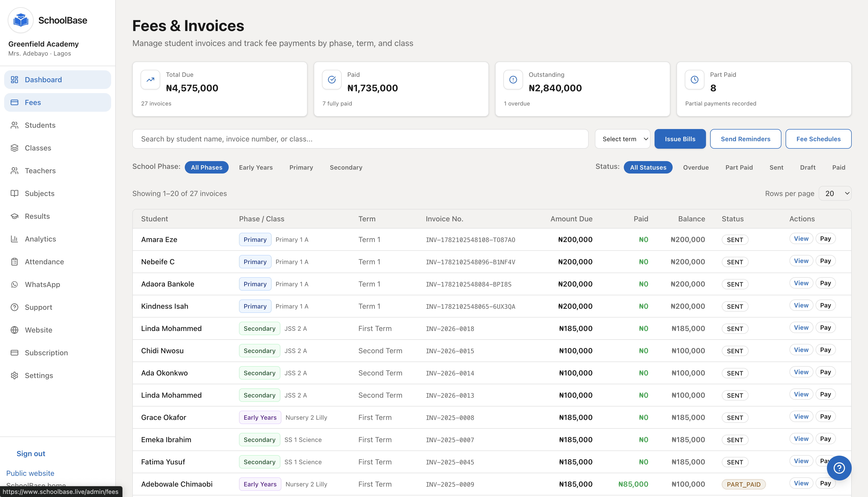Click Pay for Emeka Ibrahim
868x497 pixels.
825,439
